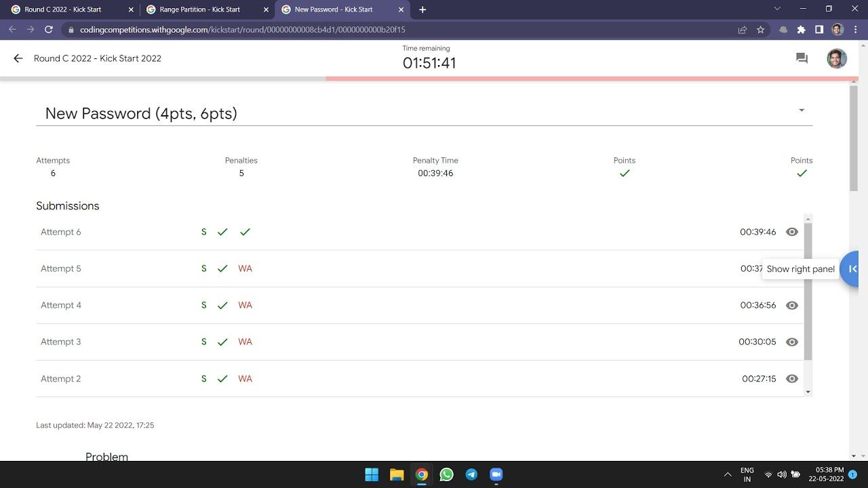This screenshot has height=488, width=868.
Task: Open WhatsApp from the taskbar
Action: [446, 474]
